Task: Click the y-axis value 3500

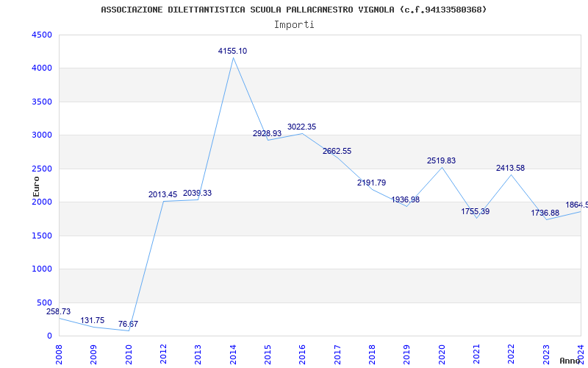Action: 42,102
